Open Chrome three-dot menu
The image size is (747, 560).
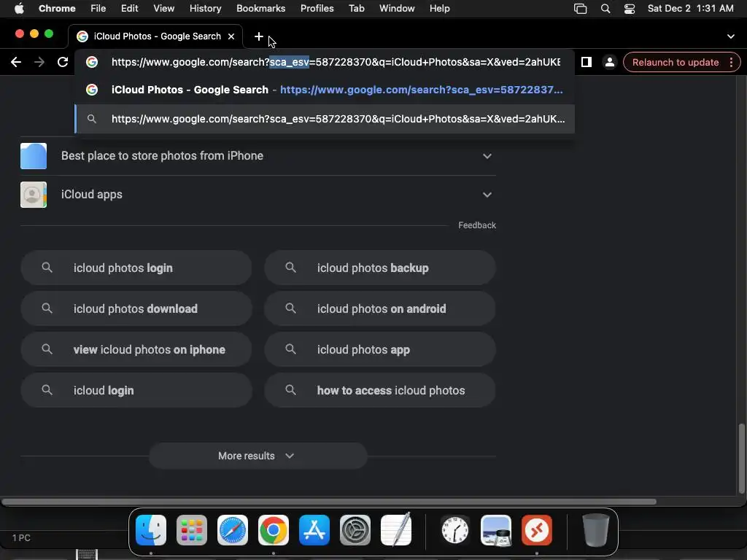tap(731, 62)
